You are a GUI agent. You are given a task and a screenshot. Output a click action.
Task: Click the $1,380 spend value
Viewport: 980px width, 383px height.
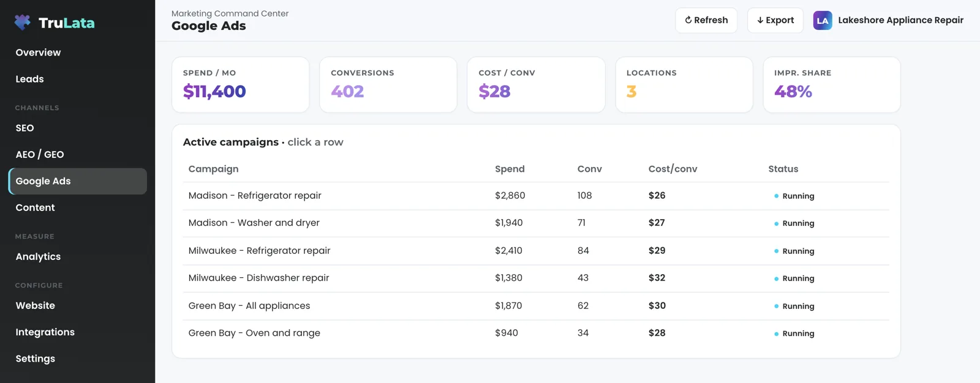(x=508, y=278)
